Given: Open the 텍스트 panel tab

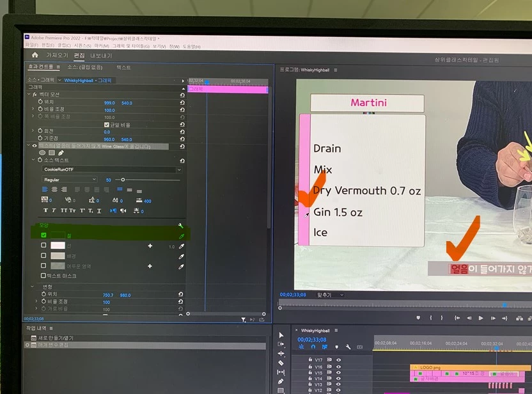Looking at the screenshot, I should [x=123, y=68].
